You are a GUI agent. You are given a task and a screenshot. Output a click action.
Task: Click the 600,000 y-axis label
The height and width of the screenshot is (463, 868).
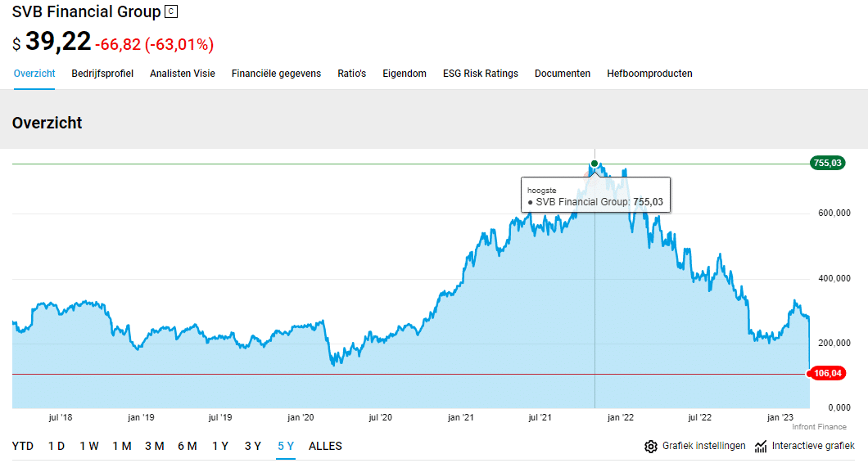point(834,213)
